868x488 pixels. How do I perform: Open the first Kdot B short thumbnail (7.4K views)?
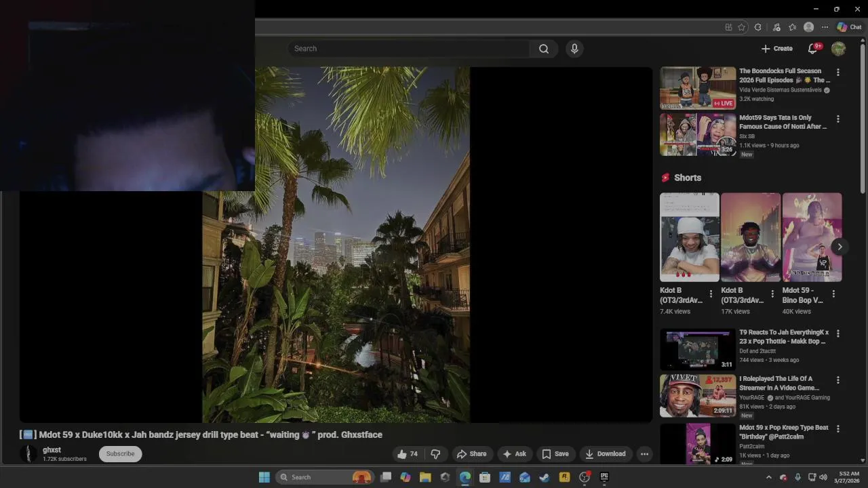click(690, 237)
